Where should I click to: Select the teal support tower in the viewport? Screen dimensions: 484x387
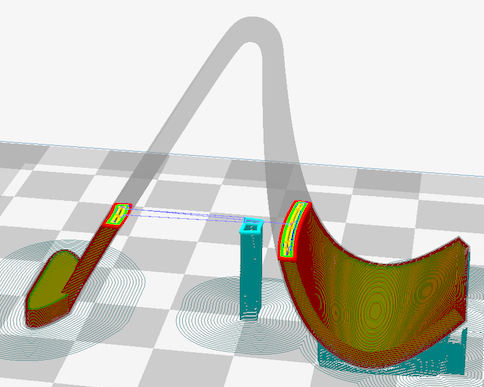coord(251,270)
